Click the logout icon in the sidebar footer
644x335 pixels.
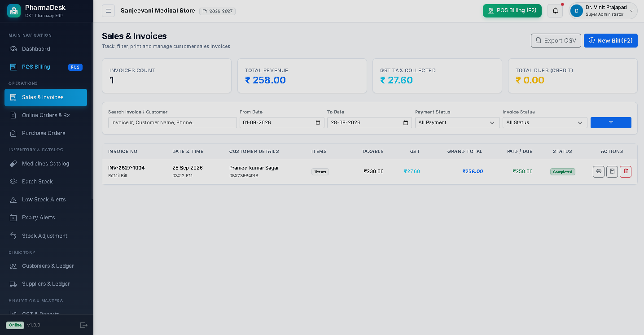83,325
